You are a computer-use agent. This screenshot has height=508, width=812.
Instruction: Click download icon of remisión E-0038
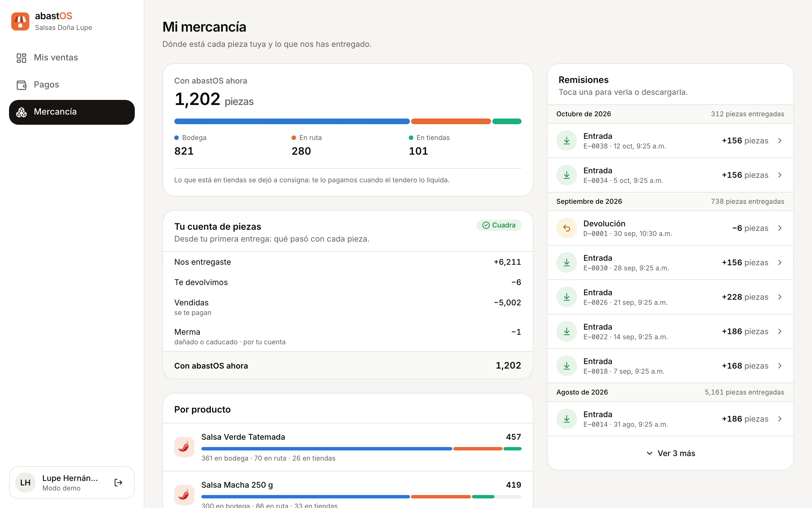tap(566, 141)
